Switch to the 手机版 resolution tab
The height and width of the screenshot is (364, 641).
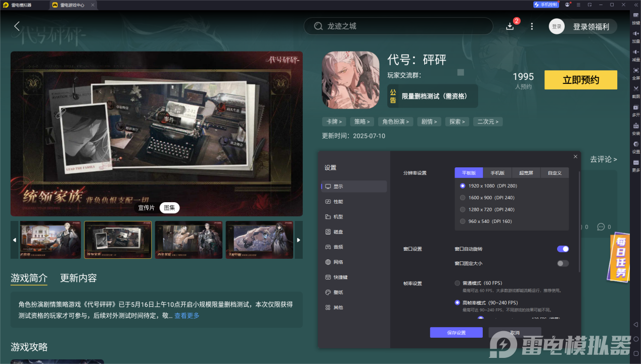(x=497, y=172)
